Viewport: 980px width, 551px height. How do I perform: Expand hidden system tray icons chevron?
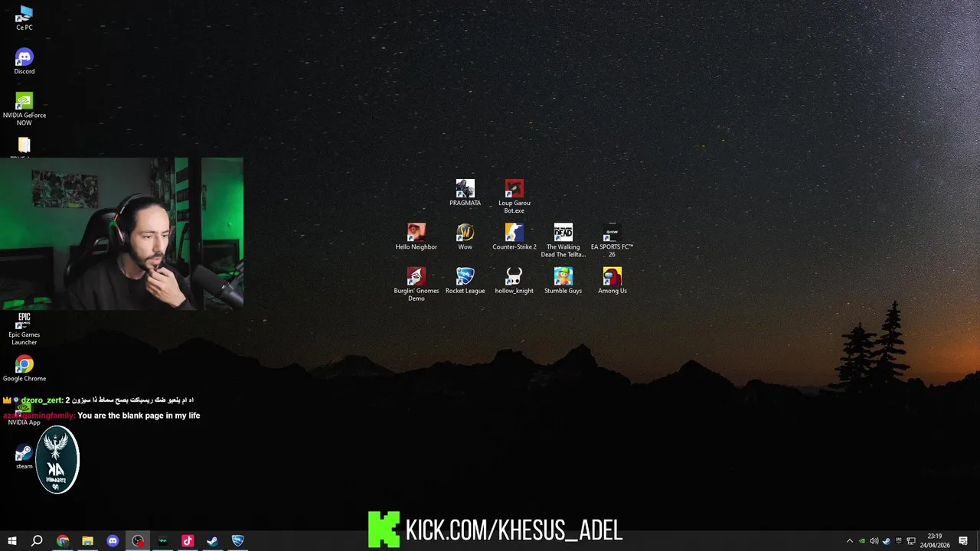[x=849, y=541]
